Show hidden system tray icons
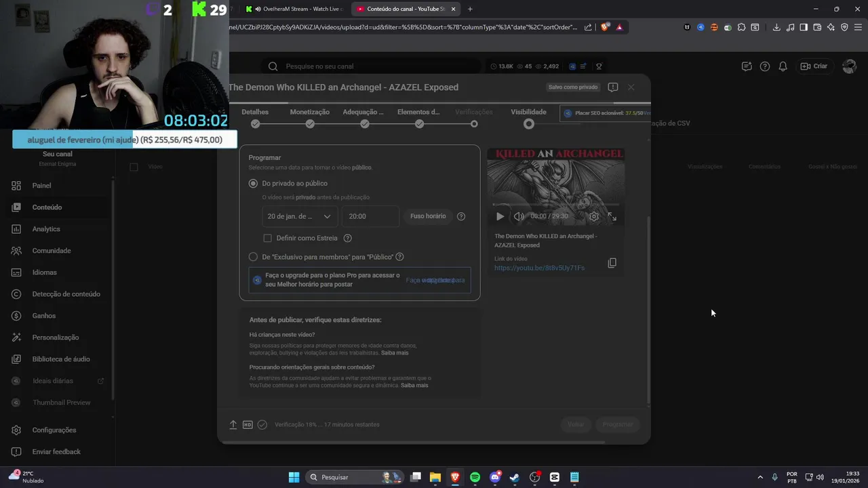Viewport: 868px width, 488px height. point(759,477)
